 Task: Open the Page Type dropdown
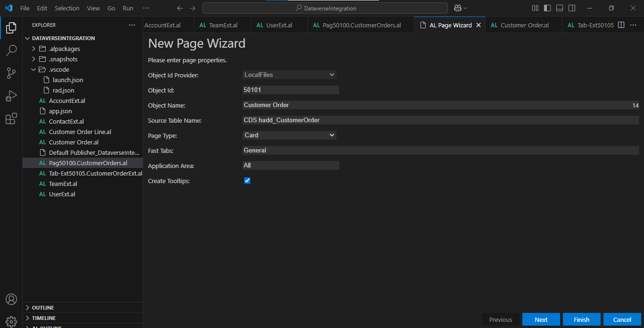(289, 135)
